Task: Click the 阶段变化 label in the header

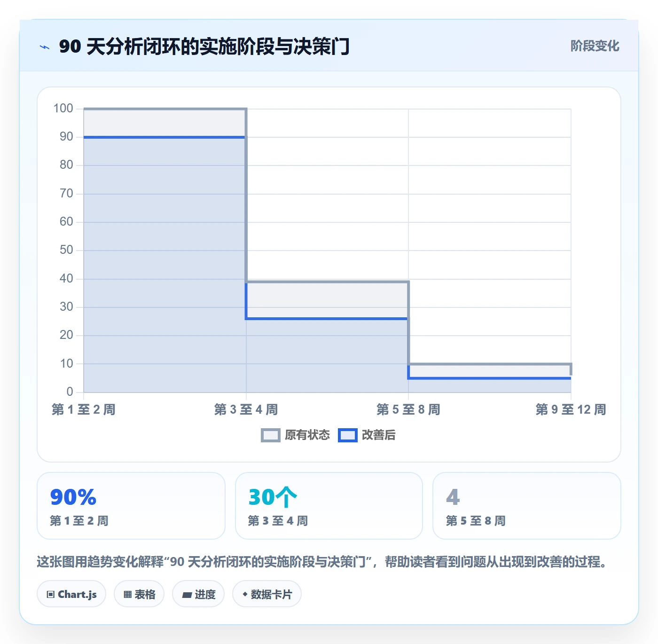Action: pyautogui.click(x=595, y=46)
